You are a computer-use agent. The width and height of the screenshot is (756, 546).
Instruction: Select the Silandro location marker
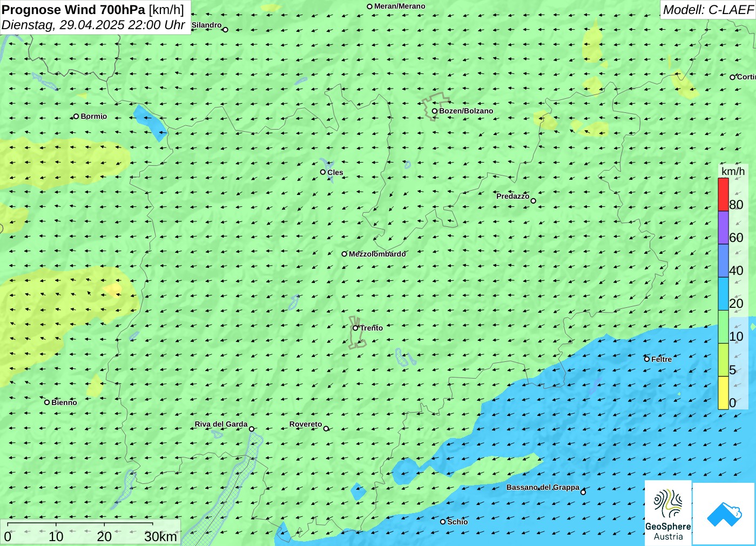[x=226, y=30]
